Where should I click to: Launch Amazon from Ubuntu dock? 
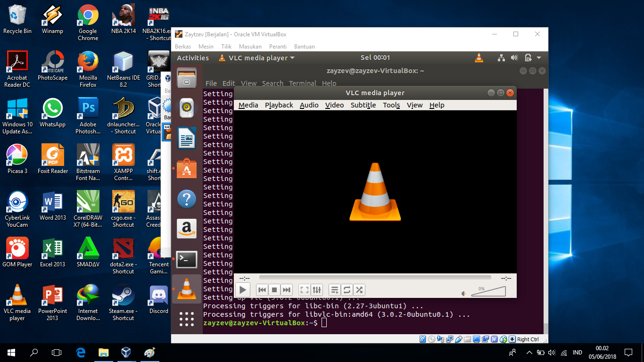point(187,229)
